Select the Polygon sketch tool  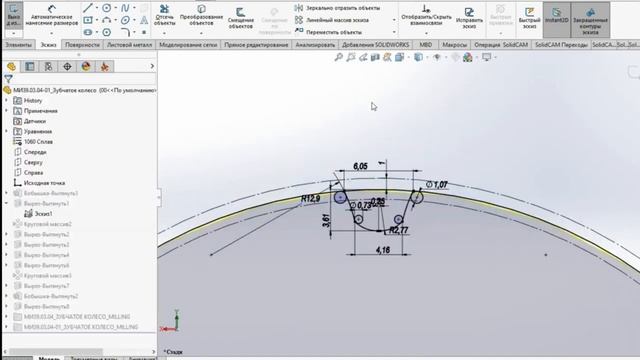[107, 32]
